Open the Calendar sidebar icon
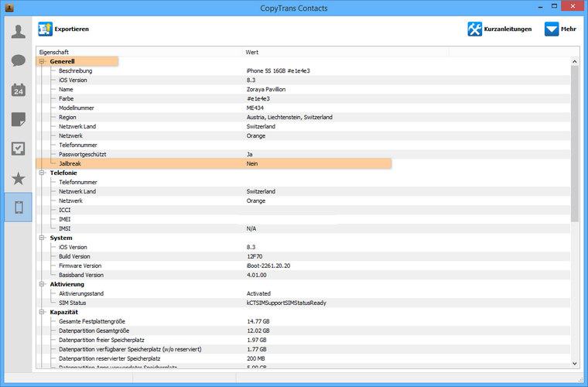Image resolution: width=588 pixels, height=387 pixels. tap(19, 90)
